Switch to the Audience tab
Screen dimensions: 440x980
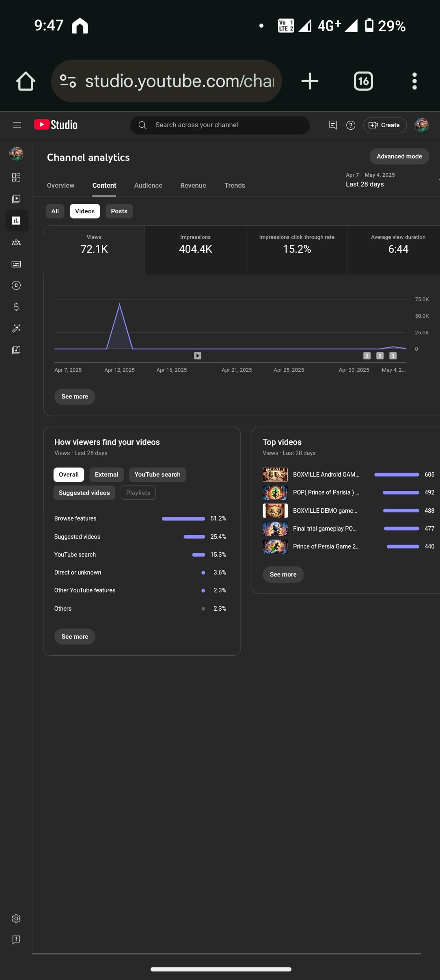(148, 185)
